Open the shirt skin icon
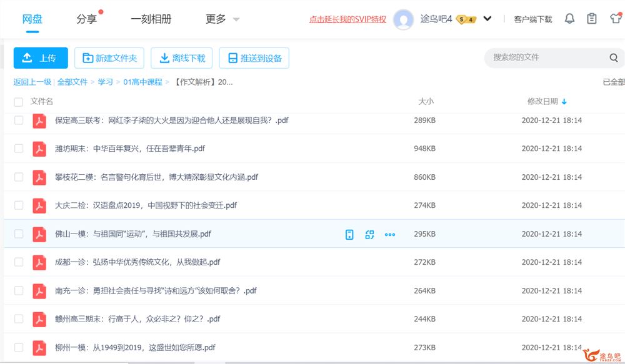The height and width of the screenshot is (364, 625). 616,18
